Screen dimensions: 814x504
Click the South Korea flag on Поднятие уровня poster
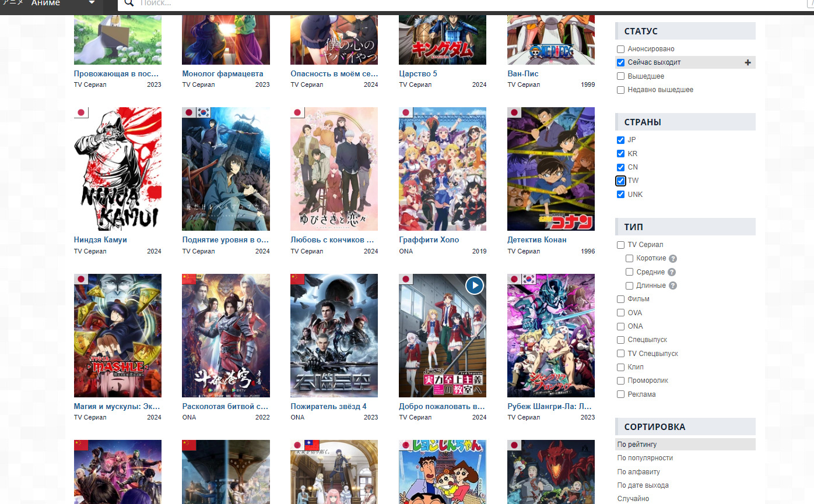203,113
